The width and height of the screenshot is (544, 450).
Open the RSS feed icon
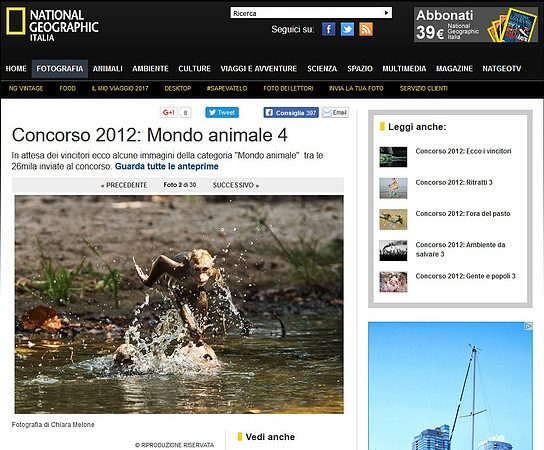pyautogui.click(x=366, y=29)
